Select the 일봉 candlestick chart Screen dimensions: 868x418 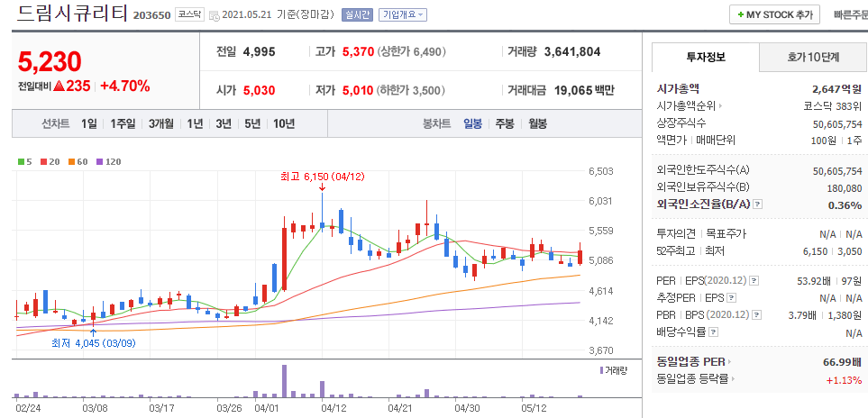point(472,123)
